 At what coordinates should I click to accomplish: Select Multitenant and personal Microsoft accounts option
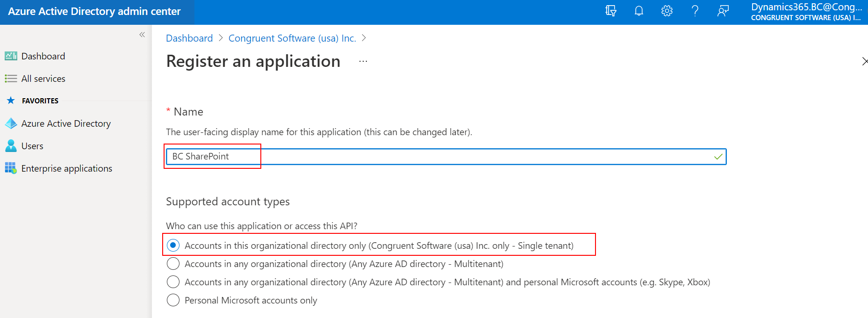[x=173, y=282]
